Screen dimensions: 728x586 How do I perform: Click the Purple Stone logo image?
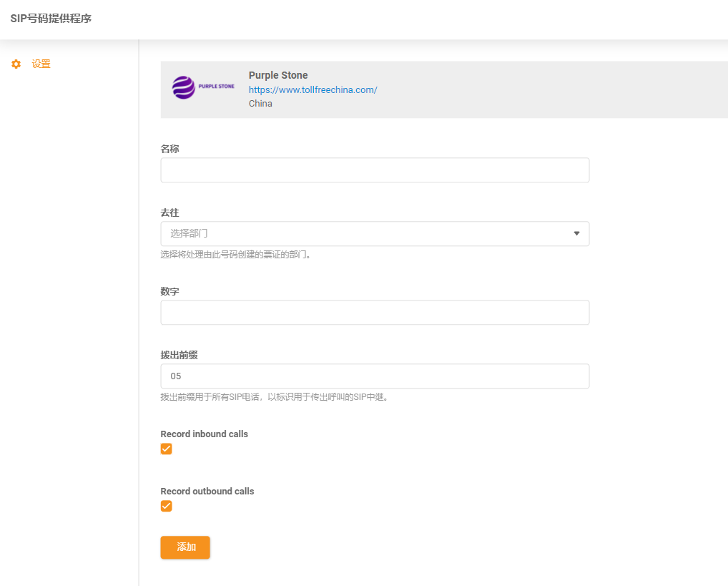click(x=203, y=87)
